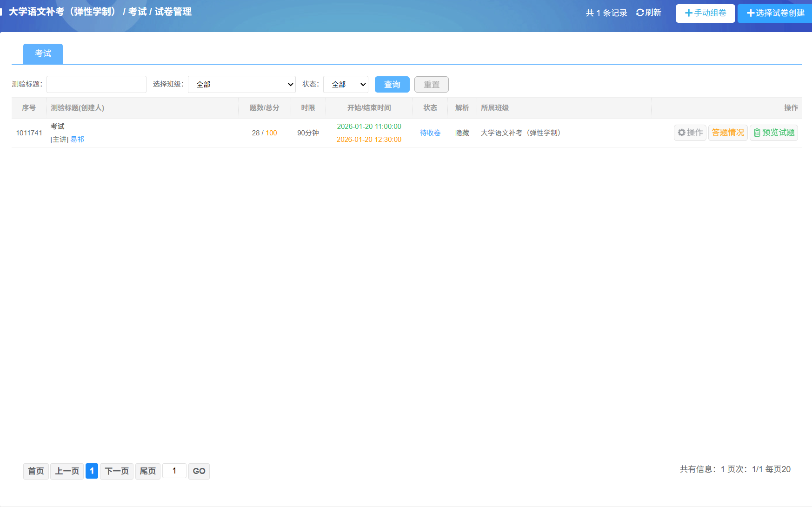Open the 状态 dropdown
The image size is (812, 507).
tap(346, 84)
